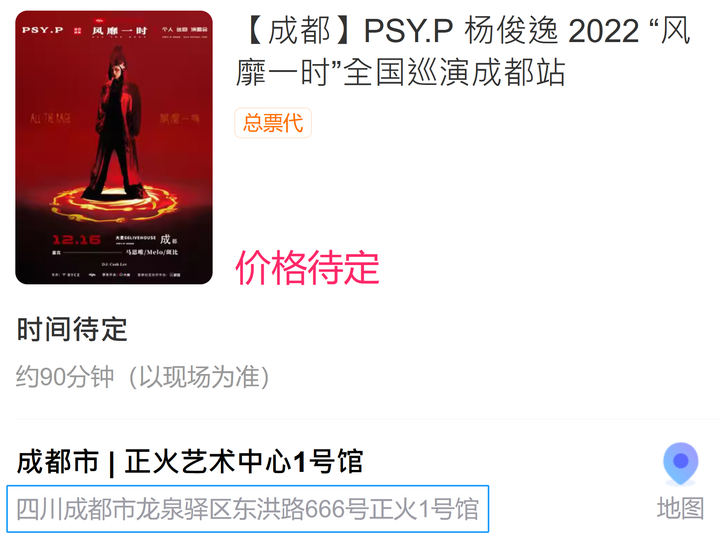Viewport: 720px width, 549px height.
Task: Click ALL THE RAGE text on poster
Action: click(51, 118)
